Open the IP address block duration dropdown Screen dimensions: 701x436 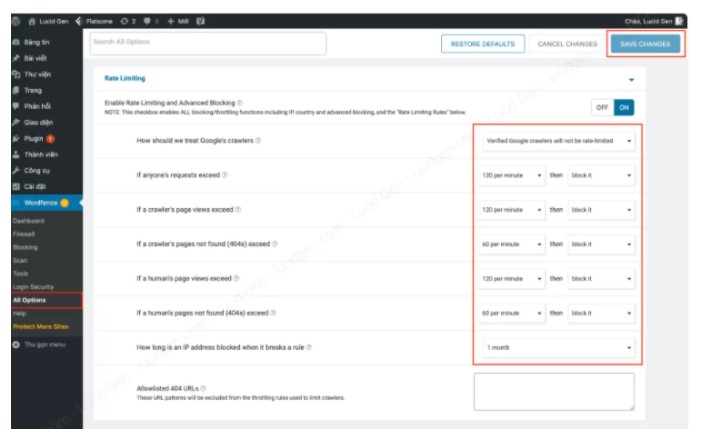tap(557, 347)
